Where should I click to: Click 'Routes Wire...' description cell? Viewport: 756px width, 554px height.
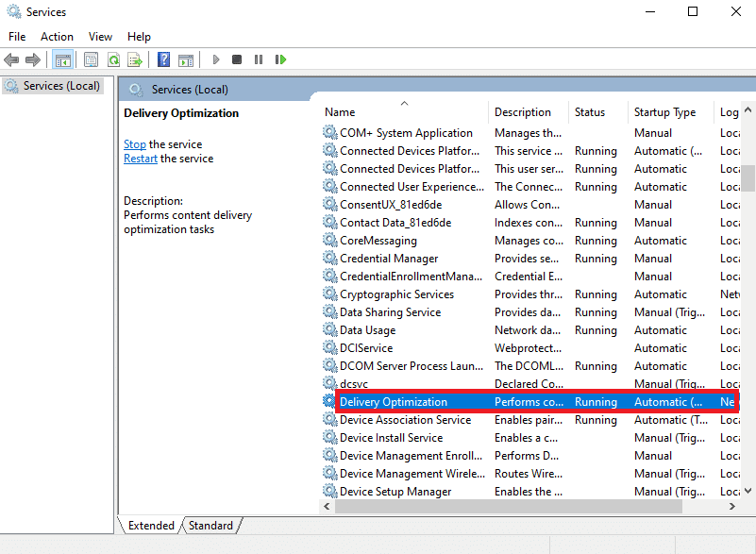click(x=529, y=473)
